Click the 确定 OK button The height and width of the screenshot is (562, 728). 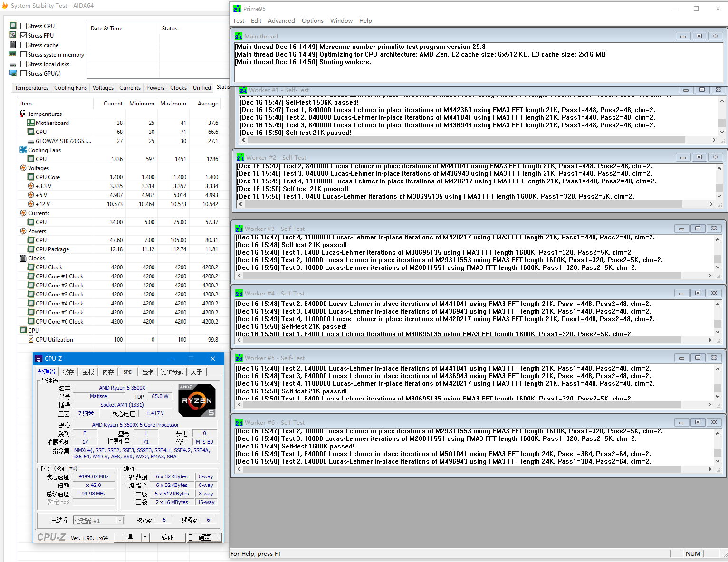click(x=204, y=537)
